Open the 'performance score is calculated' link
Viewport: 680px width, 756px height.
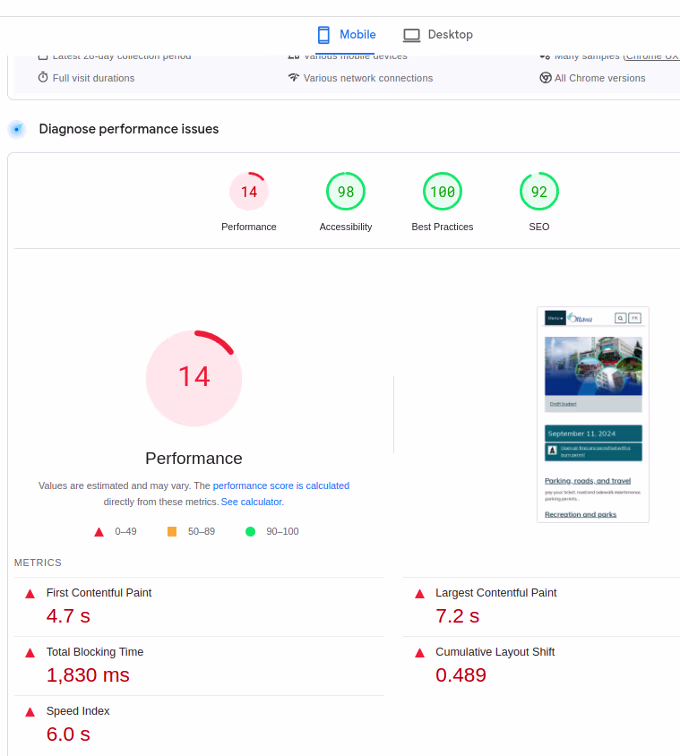coord(281,486)
